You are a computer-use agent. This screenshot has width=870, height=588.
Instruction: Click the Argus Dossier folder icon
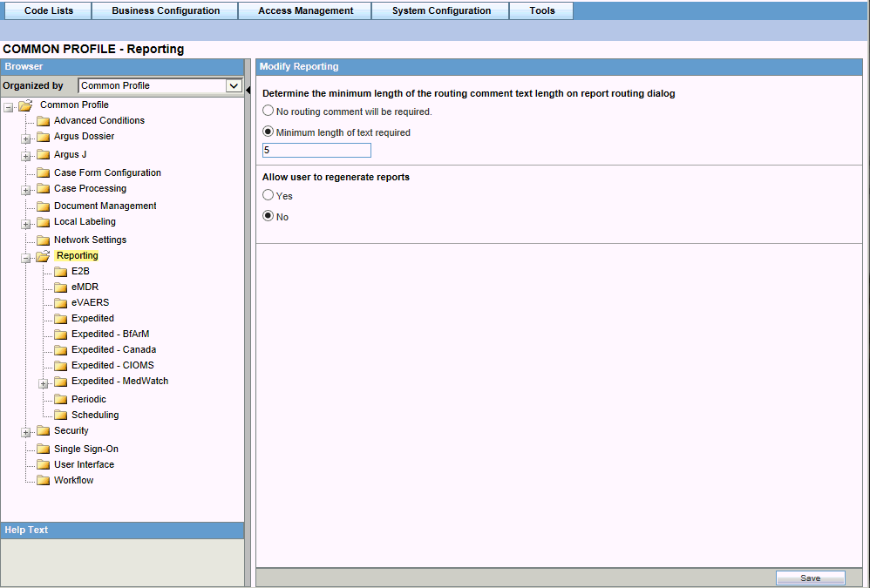[44, 137]
